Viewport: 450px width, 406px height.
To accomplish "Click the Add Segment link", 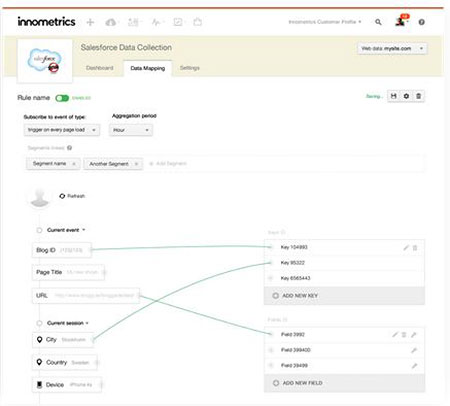I will (x=168, y=164).
